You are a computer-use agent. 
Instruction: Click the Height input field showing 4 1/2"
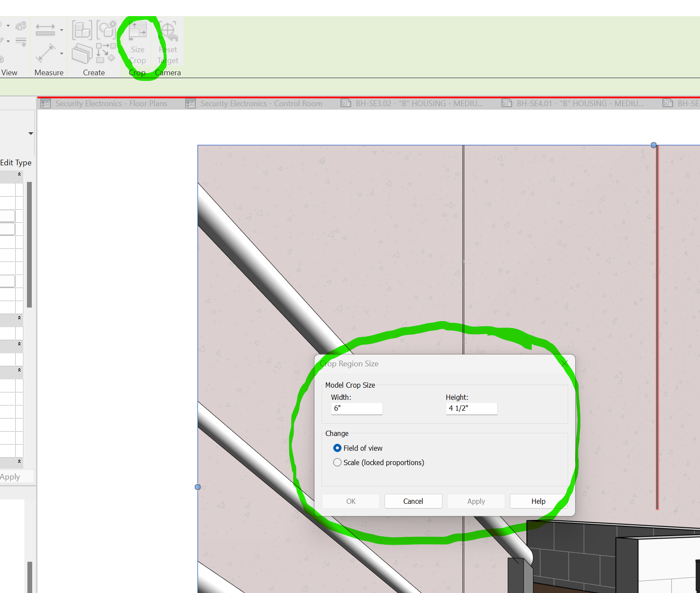click(x=471, y=409)
